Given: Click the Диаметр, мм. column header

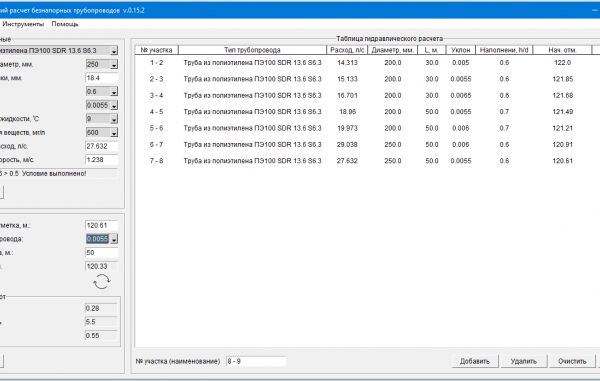Looking at the screenshot, I should pos(393,50).
